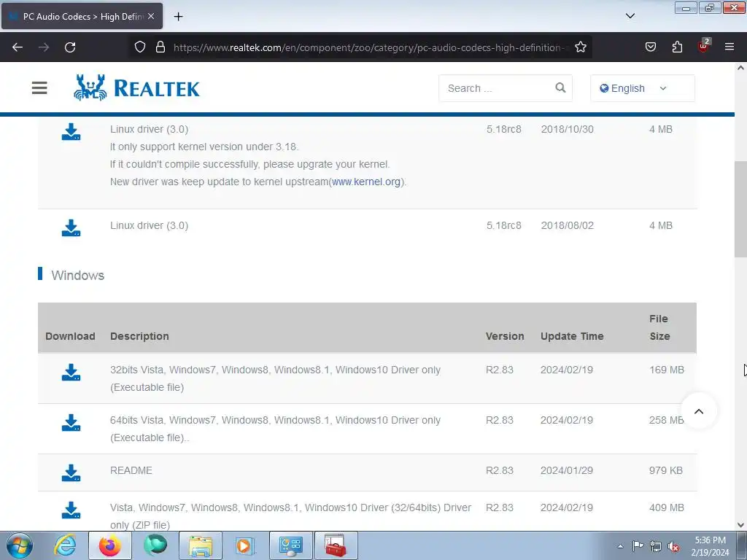Show hidden tray icons arrow

tap(620, 547)
